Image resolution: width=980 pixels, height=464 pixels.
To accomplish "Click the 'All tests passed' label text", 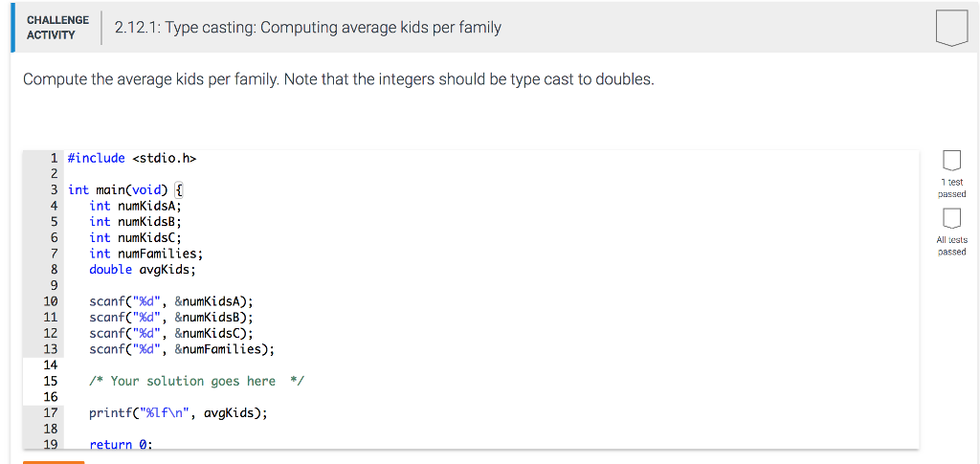I will (x=951, y=246).
